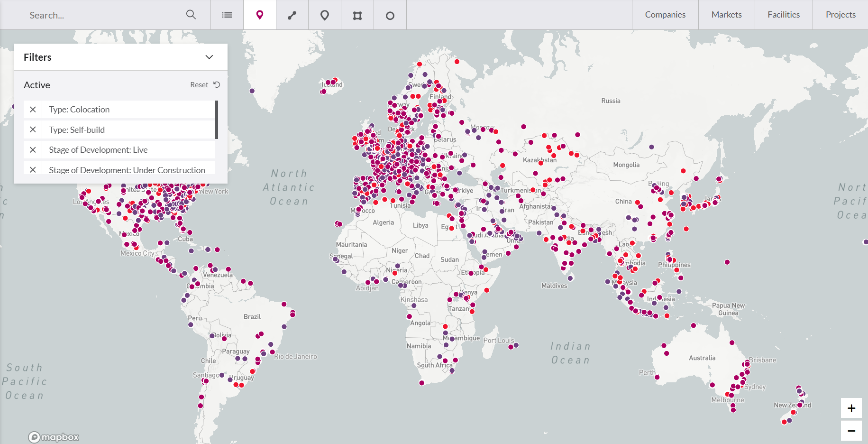Go to the Projects tab
Image resolution: width=868 pixels, height=444 pixels.
click(x=841, y=15)
